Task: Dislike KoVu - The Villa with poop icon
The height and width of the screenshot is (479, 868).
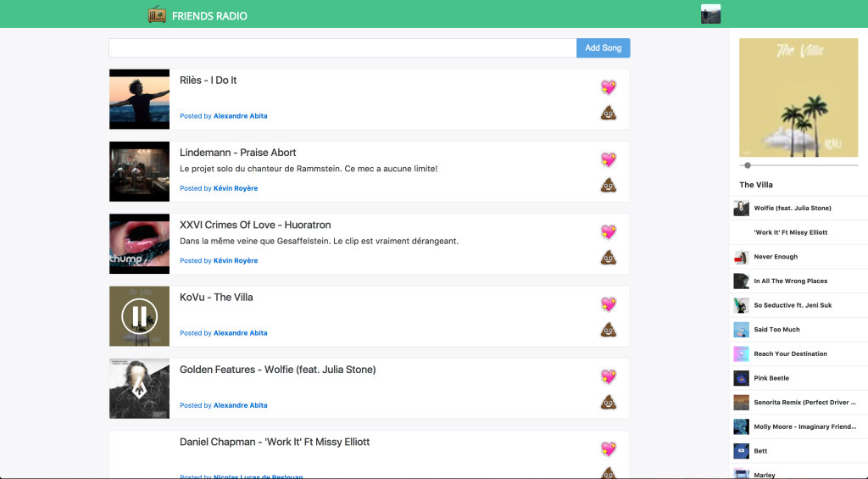Action: point(608,330)
